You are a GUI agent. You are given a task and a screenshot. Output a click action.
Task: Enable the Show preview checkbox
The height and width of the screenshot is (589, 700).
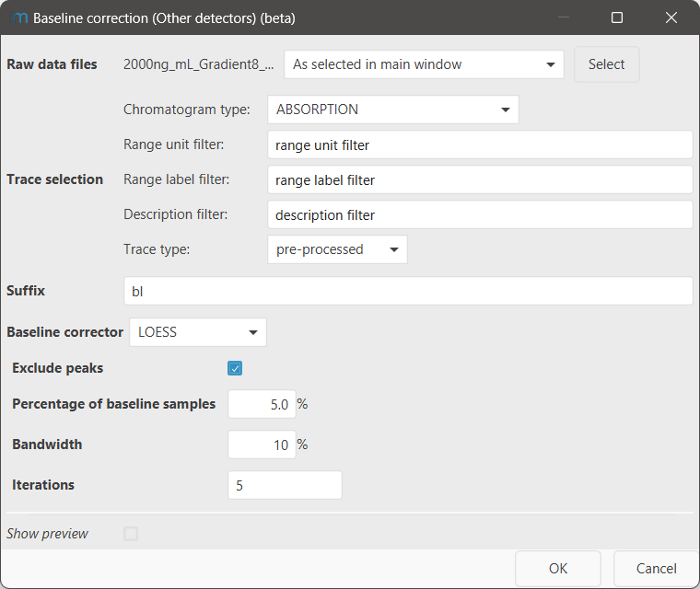click(x=131, y=534)
